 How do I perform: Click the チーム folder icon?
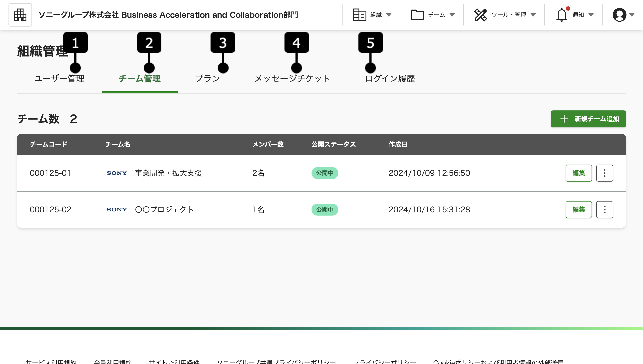coord(417,15)
